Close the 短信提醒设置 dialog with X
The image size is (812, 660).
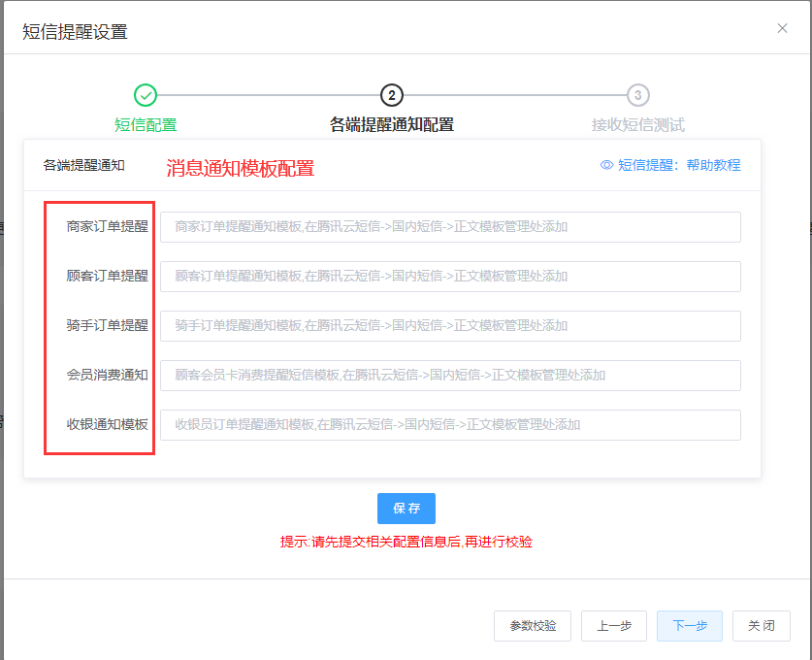[782, 28]
